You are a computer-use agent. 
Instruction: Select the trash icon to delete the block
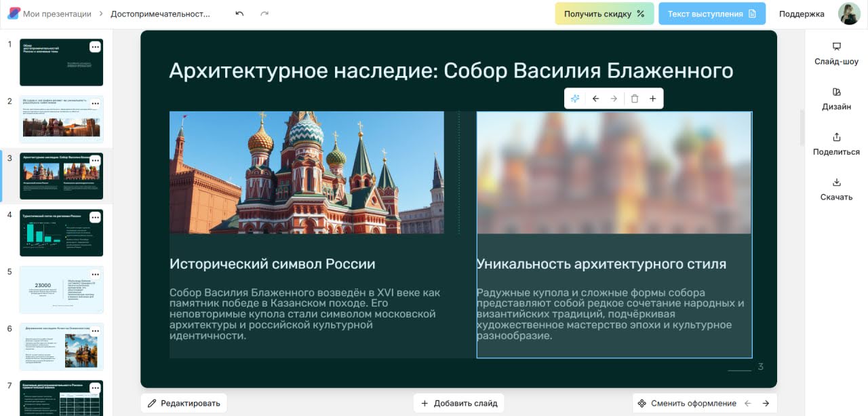634,98
